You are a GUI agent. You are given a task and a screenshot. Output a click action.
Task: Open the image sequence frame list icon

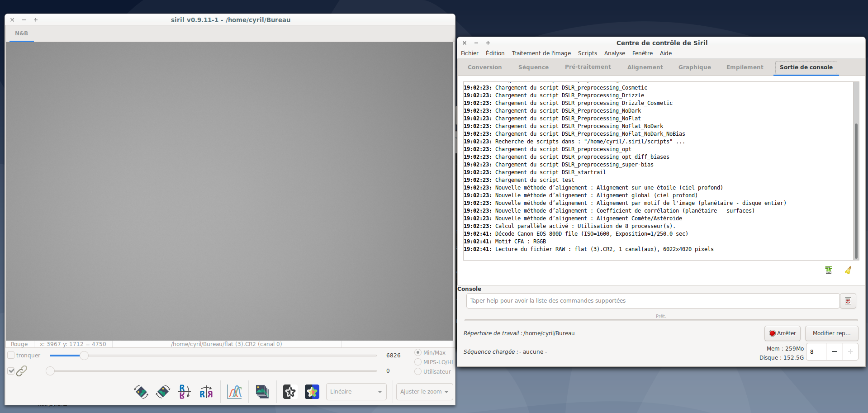[262, 392]
